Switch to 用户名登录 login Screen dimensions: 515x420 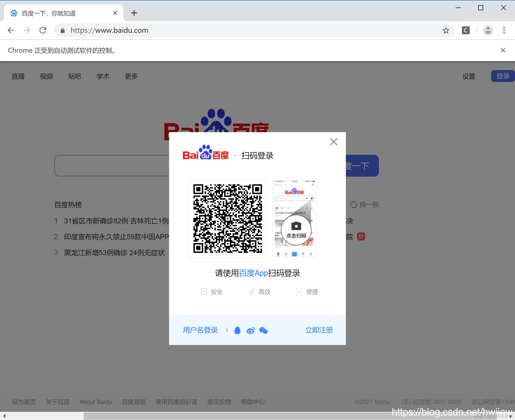coord(200,330)
